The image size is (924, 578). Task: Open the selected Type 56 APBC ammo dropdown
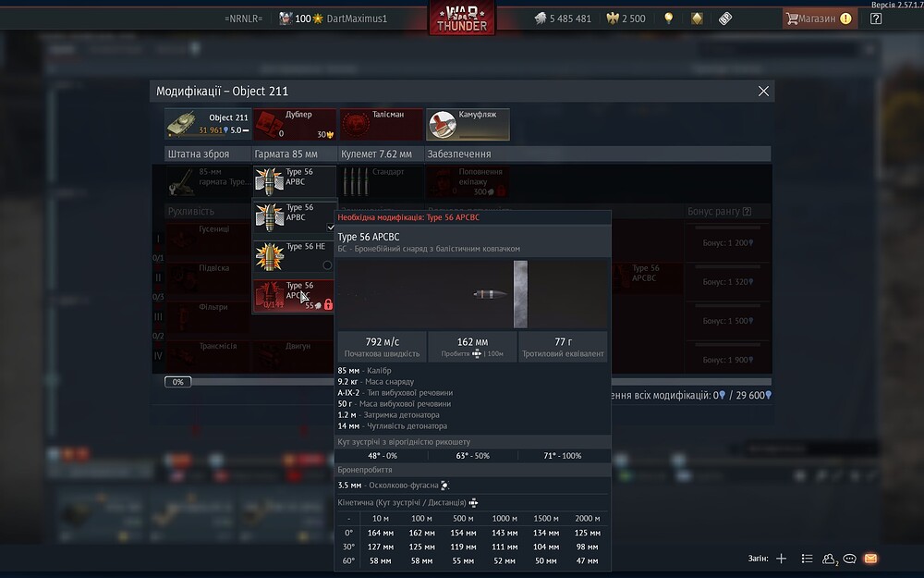point(295,181)
